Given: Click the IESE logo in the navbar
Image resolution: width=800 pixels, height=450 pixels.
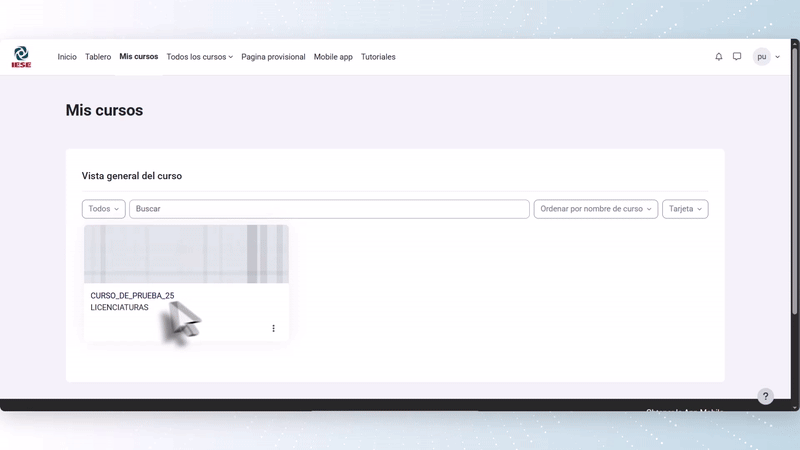Looking at the screenshot, I should (x=21, y=57).
